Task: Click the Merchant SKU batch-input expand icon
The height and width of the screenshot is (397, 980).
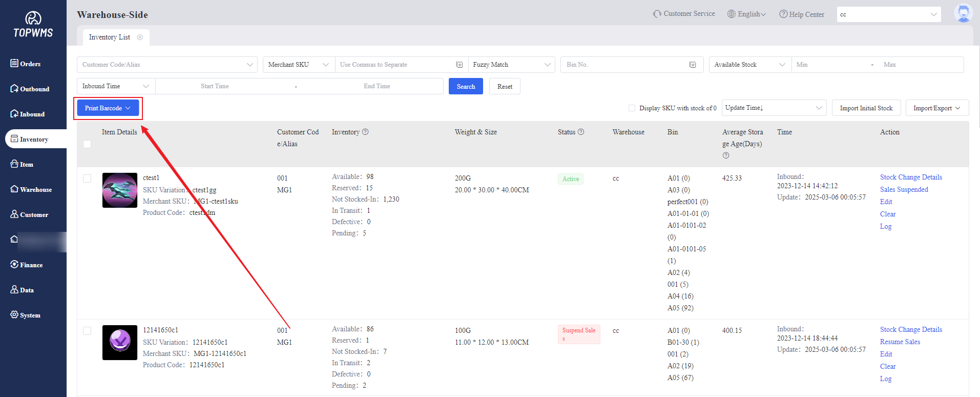Action: tap(460, 65)
